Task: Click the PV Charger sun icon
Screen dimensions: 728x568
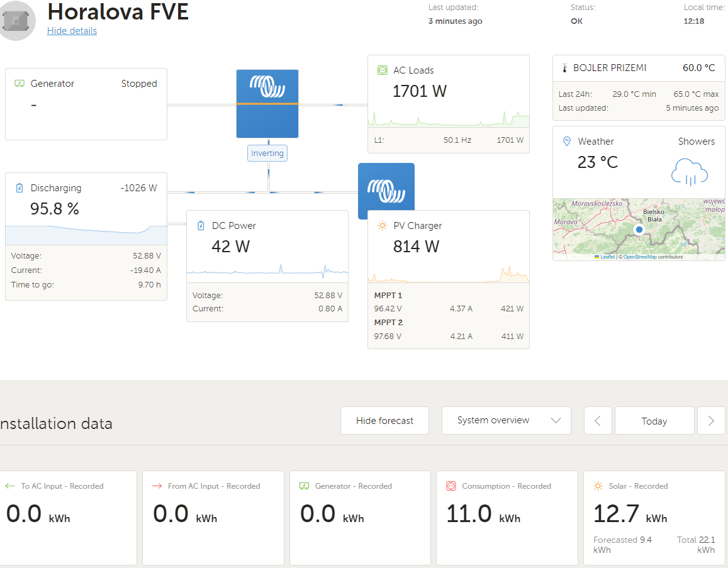Action: (381, 226)
